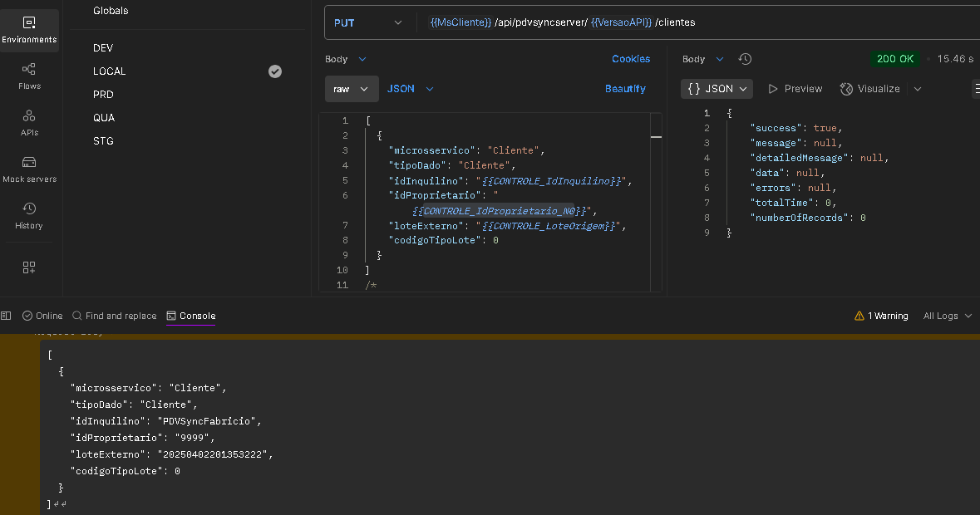Open the History sidebar section
The width and height of the screenshot is (980, 515).
click(x=29, y=216)
